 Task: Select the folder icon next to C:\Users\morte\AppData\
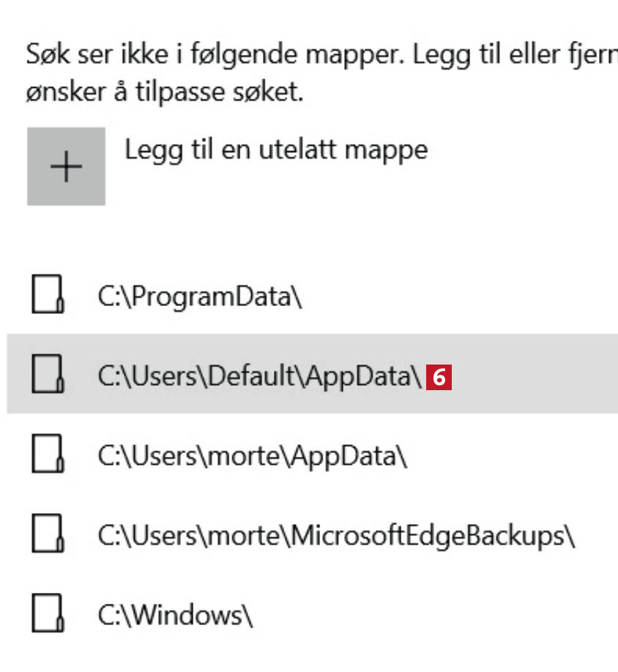pyautogui.click(x=47, y=455)
